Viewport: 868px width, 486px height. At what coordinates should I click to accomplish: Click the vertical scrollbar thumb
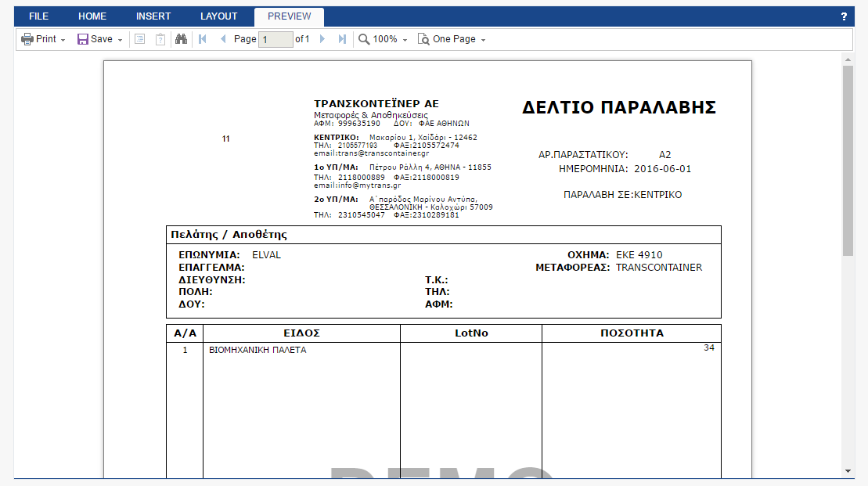pos(848,160)
